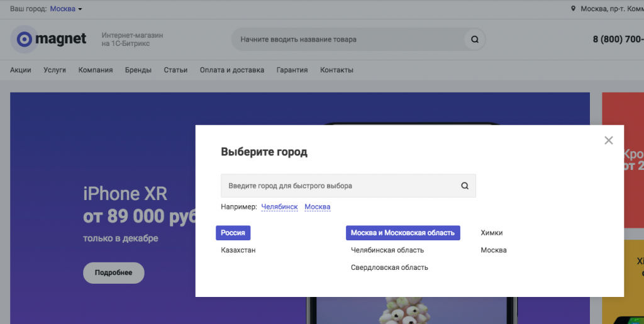Click the Интернет-магазин на 1С-Битрикс tagline
The width and height of the screenshot is (644, 324).
pos(132,40)
